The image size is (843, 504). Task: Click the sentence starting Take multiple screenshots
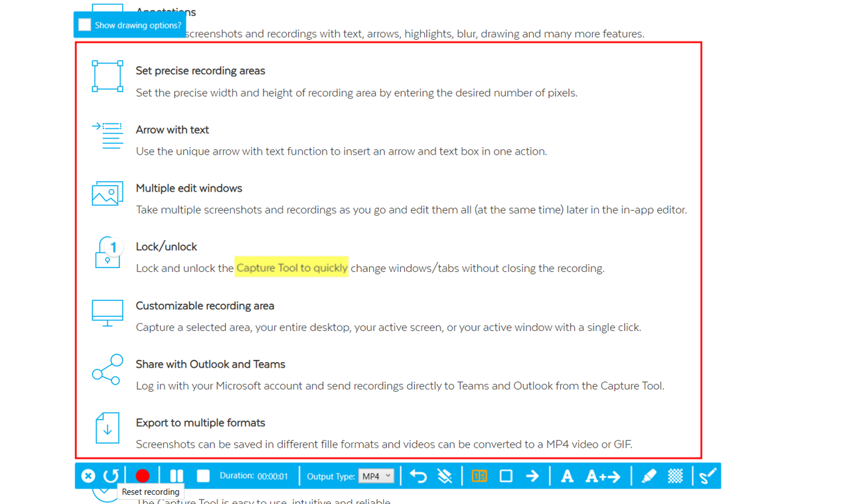pos(411,210)
